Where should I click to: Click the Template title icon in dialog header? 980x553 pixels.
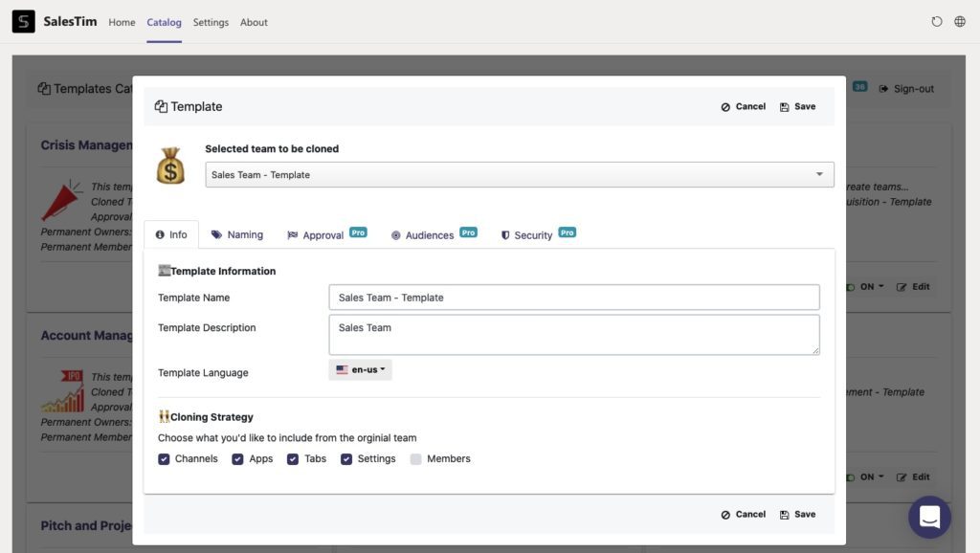click(161, 106)
